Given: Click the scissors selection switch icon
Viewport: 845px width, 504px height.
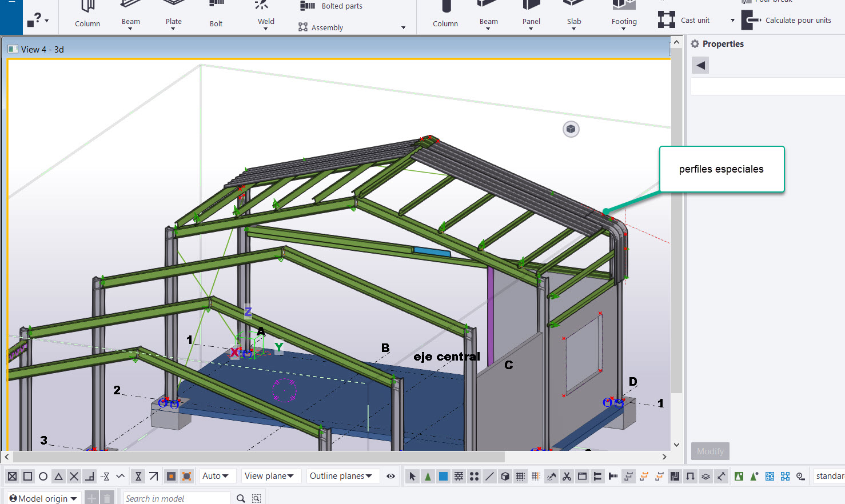Looking at the screenshot, I should click(x=567, y=476).
